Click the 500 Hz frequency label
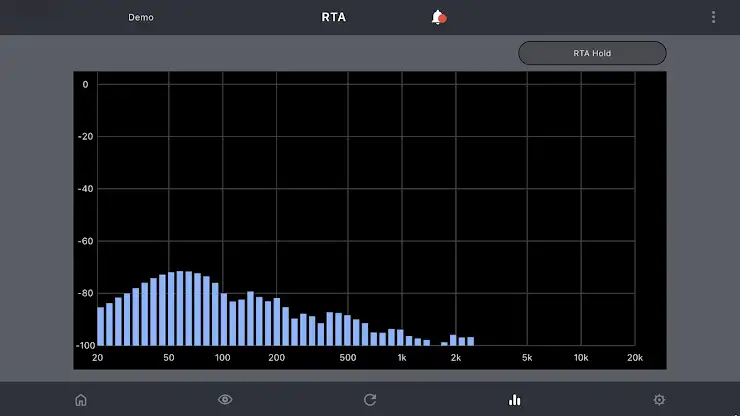This screenshot has width=740, height=416. coord(348,358)
